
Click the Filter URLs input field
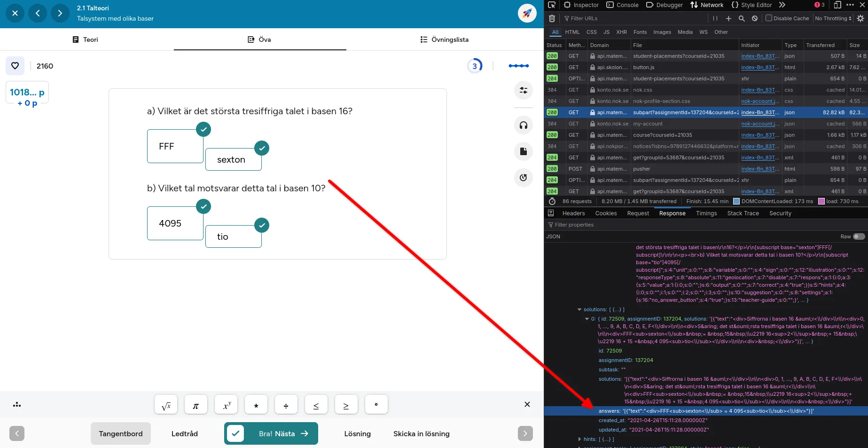point(634,18)
